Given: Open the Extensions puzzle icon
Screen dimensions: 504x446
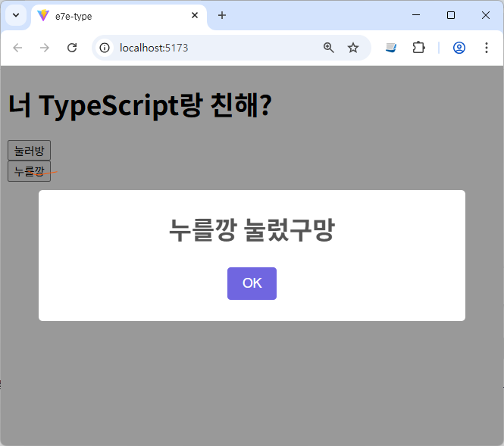Looking at the screenshot, I should coord(418,48).
